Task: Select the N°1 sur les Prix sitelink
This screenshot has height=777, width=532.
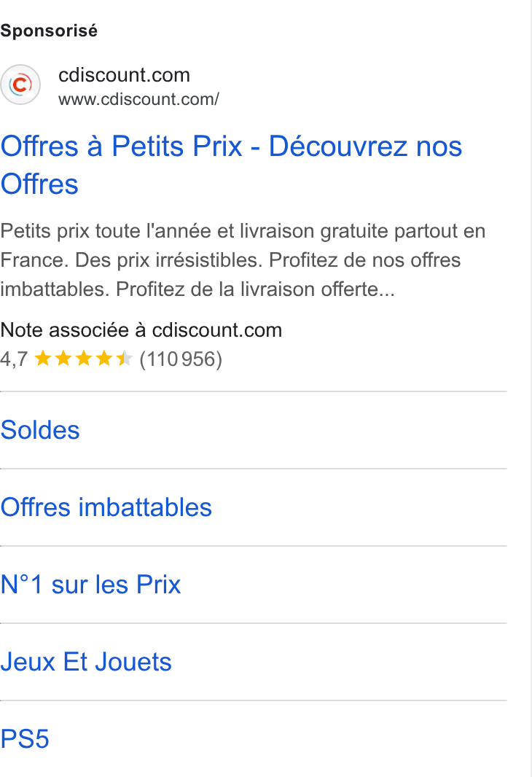Action: (90, 585)
